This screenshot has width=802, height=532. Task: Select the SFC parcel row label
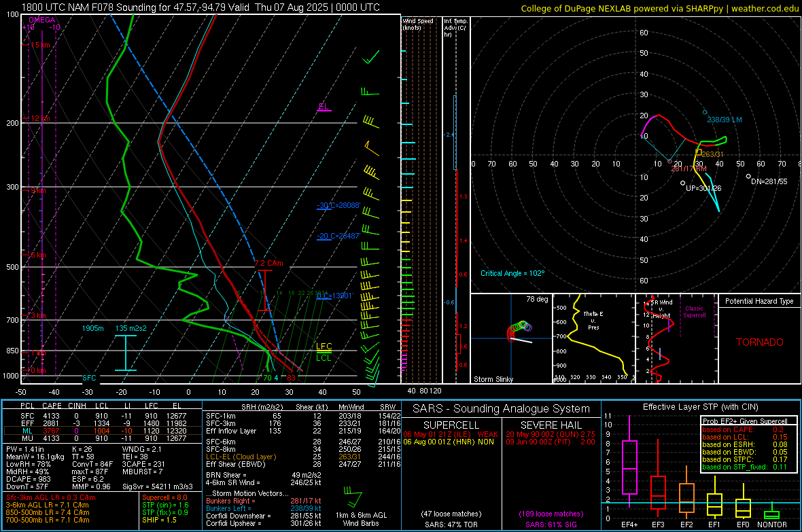pos(28,416)
